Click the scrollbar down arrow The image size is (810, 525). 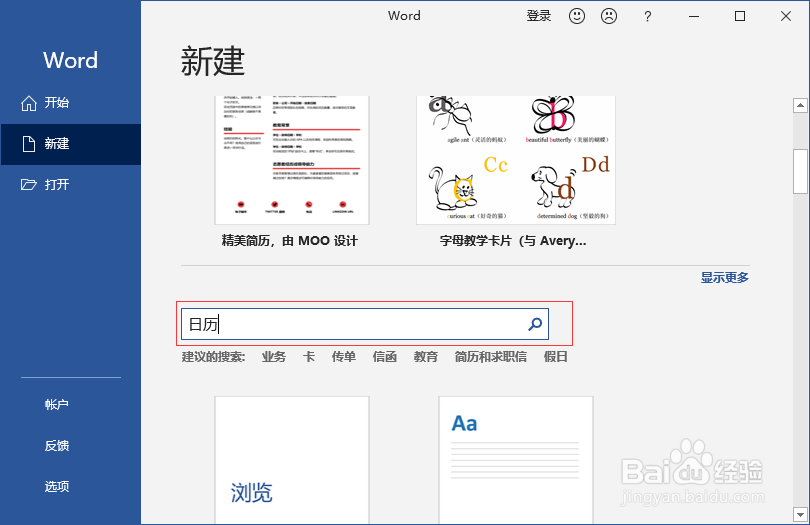800,515
